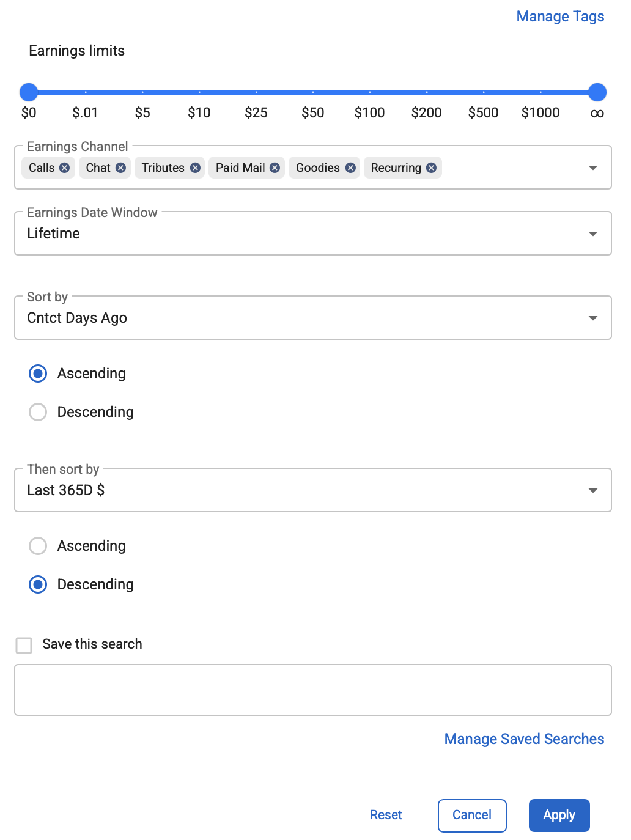Select Ascending under Then sort by
Image resolution: width=631 pixels, height=840 pixels.
click(x=38, y=546)
